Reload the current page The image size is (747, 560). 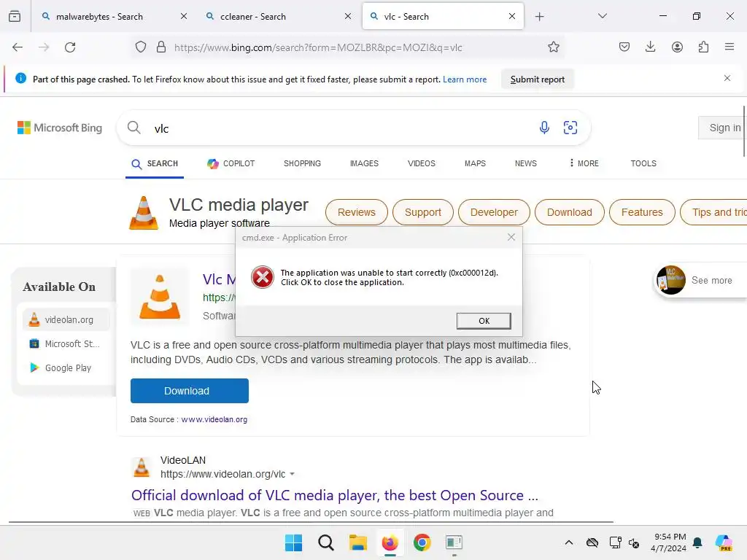tap(71, 47)
